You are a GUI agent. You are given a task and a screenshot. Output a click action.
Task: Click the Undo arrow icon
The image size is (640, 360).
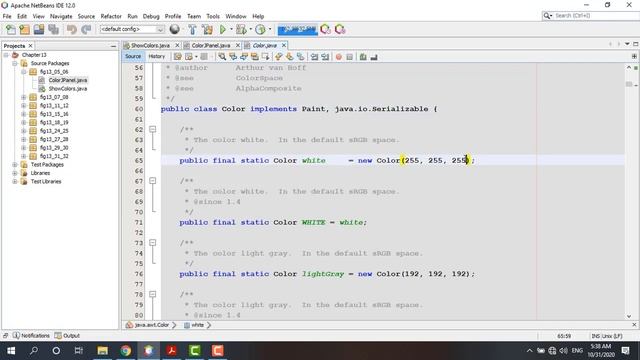(x=71, y=29)
